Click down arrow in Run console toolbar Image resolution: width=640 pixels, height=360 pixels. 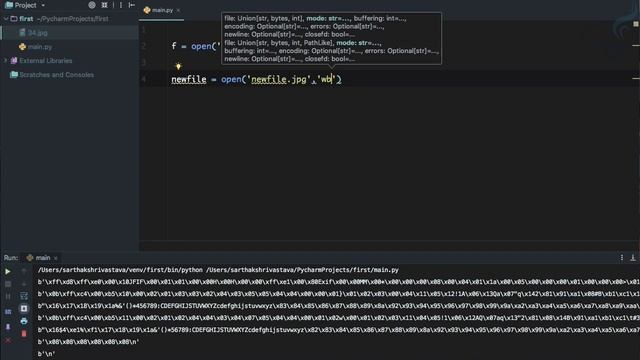24,284
